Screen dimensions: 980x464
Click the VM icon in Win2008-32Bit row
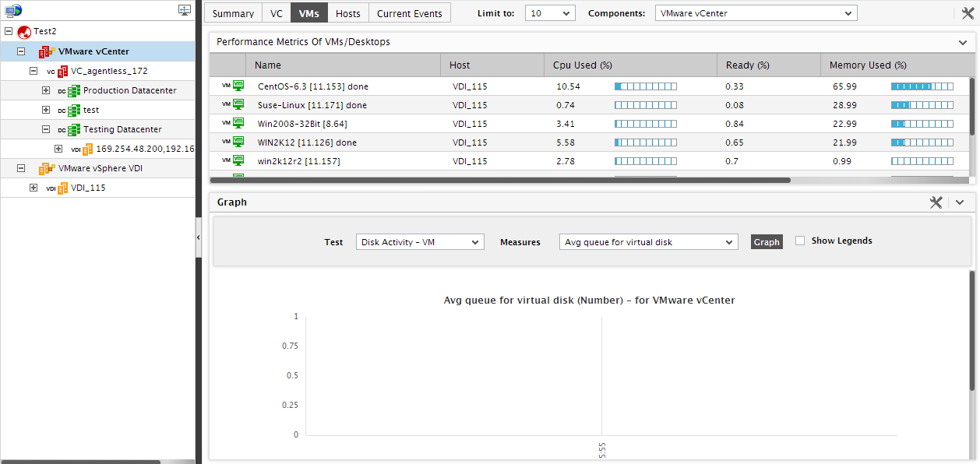tap(239, 123)
